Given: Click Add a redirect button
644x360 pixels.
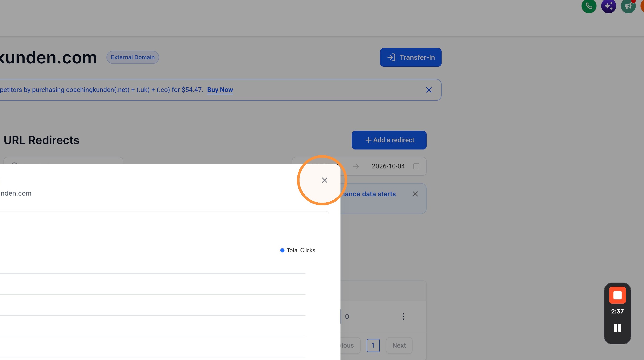Looking at the screenshot, I should [x=389, y=140].
